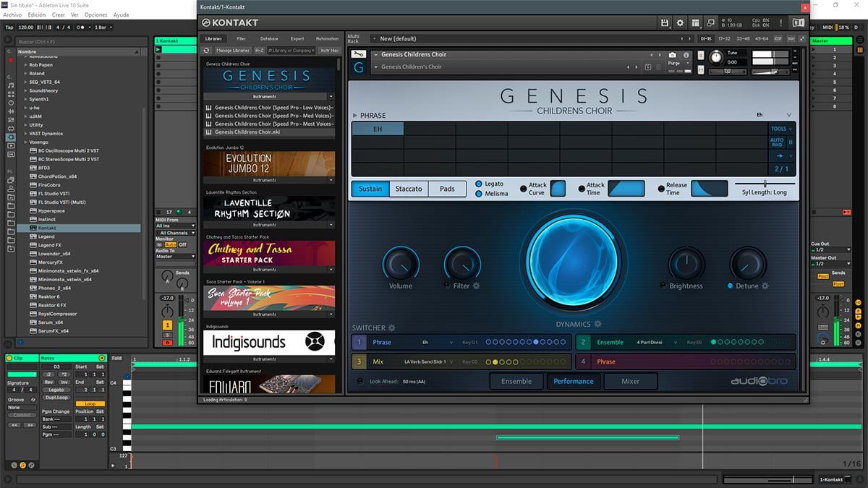868x488 pixels.
Task: Click Ableton track activator button 1
Action: 167,325
